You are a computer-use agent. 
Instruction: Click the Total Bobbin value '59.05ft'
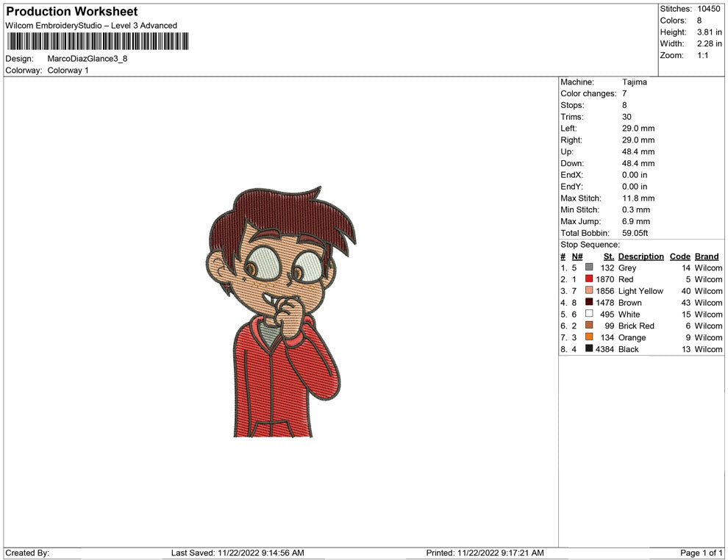tap(635, 233)
